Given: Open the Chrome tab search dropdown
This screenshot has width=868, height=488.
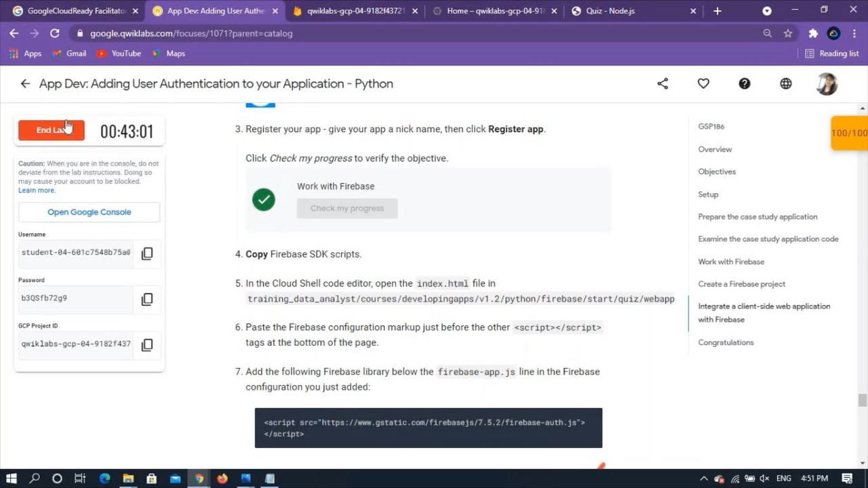Looking at the screenshot, I should coord(767,11).
